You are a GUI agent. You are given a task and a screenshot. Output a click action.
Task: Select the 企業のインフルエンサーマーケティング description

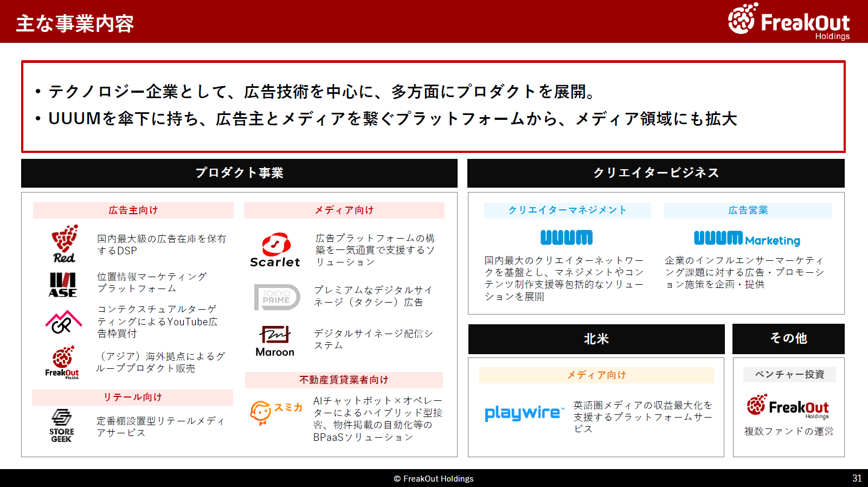[744, 273]
